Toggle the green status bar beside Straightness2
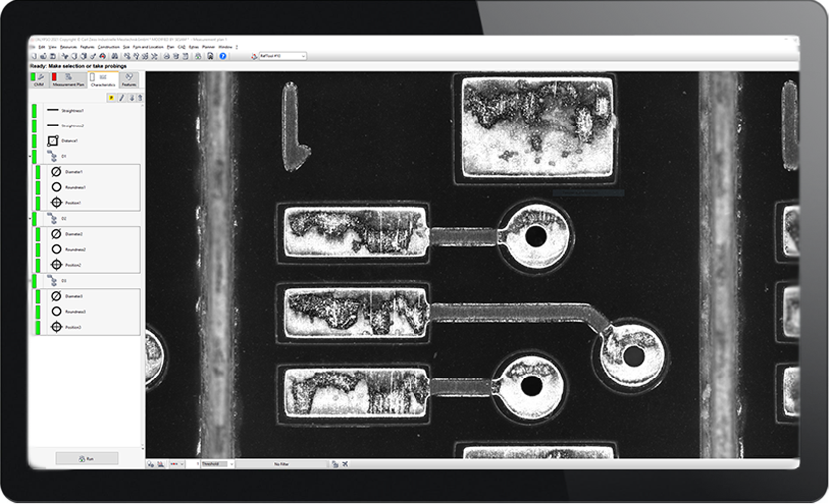 (x=35, y=126)
